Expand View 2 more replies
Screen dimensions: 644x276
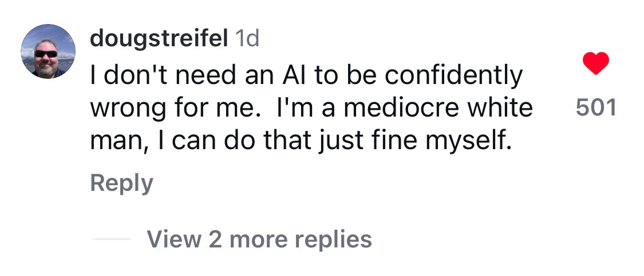(259, 239)
